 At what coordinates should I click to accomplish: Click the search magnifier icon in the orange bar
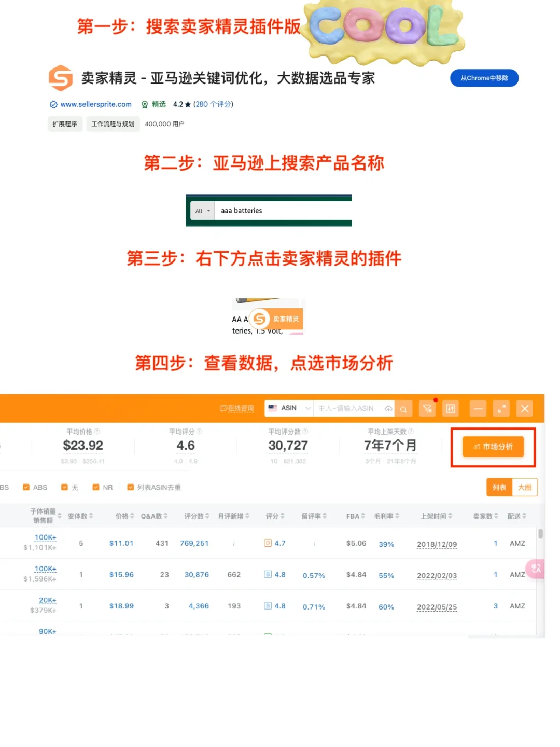pos(403,409)
